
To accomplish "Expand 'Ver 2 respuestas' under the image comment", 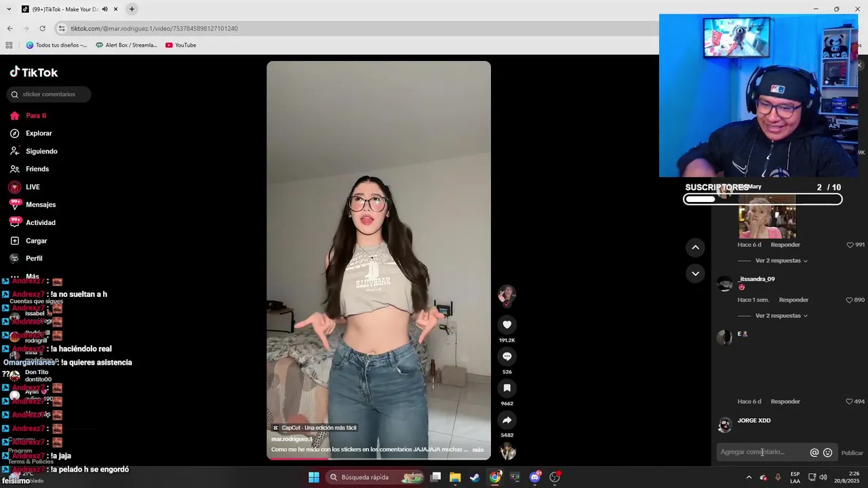I will tap(781, 260).
